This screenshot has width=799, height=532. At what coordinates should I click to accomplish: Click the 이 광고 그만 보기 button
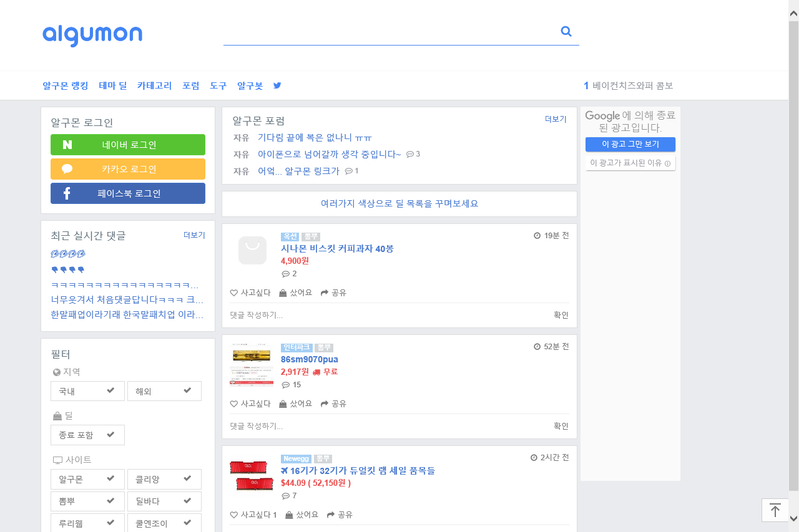pyautogui.click(x=630, y=144)
